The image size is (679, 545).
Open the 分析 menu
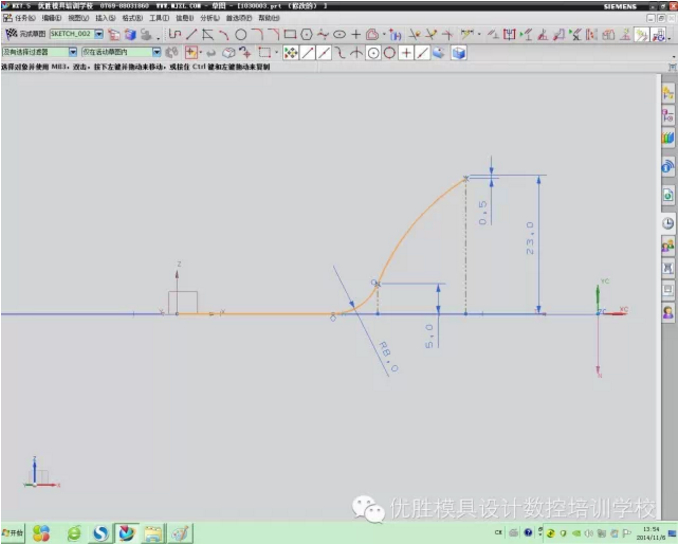point(212,18)
